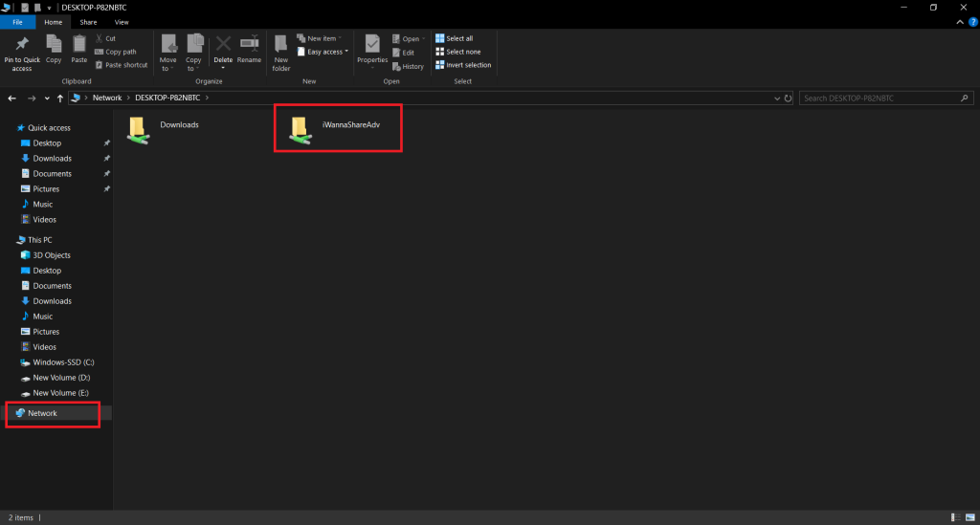Click Invert selection in ribbon

(463, 65)
